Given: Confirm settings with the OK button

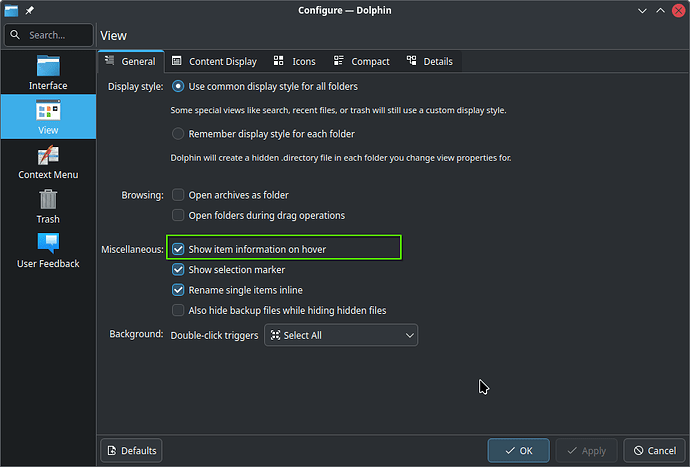Looking at the screenshot, I should pyautogui.click(x=518, y=450).
